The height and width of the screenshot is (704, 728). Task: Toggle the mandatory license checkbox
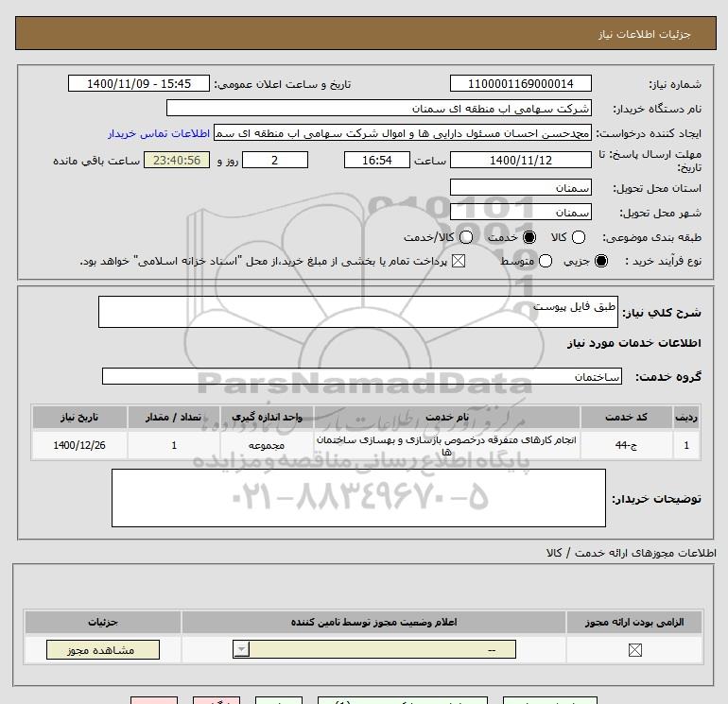(634, 650)
